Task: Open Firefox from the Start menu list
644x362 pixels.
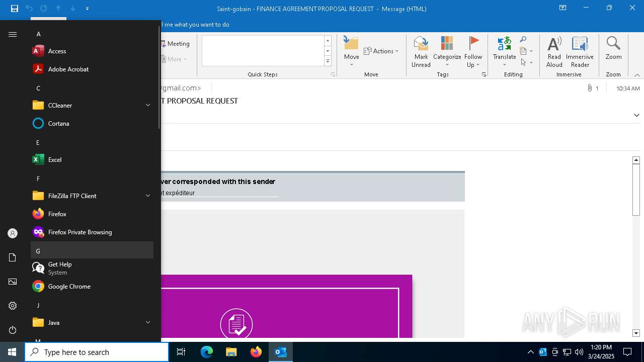Action: coord(92,214)
